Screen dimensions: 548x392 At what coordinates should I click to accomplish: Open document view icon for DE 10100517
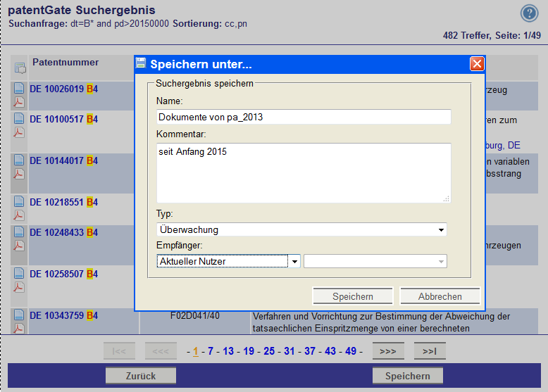point(19,119)
